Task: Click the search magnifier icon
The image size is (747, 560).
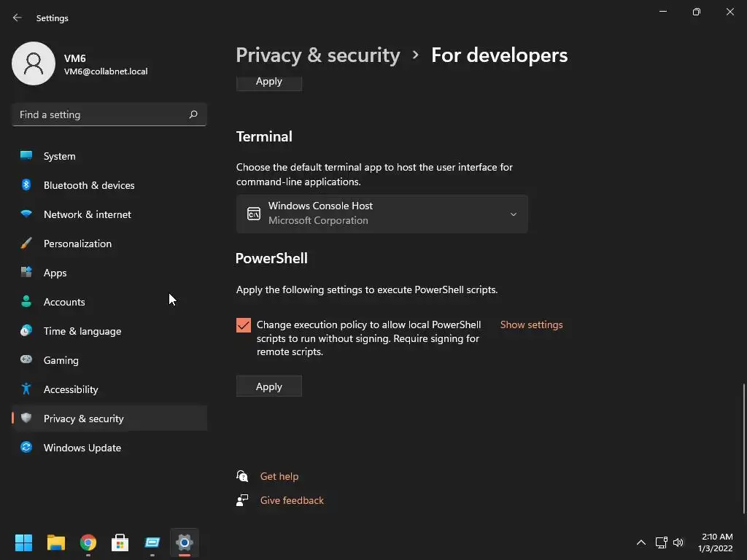Action: (x=193, y=114)
